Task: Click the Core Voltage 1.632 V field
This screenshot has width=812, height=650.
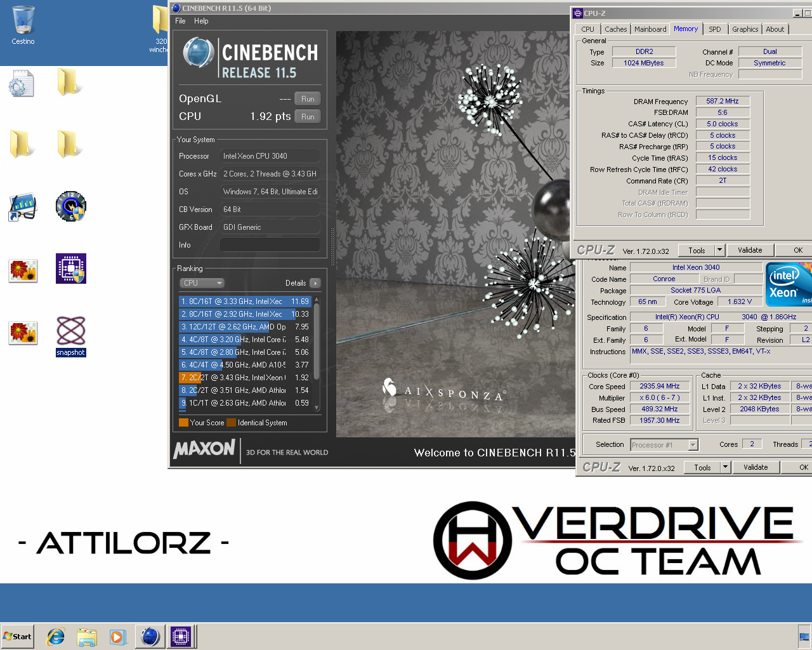Action: (740, 302)
